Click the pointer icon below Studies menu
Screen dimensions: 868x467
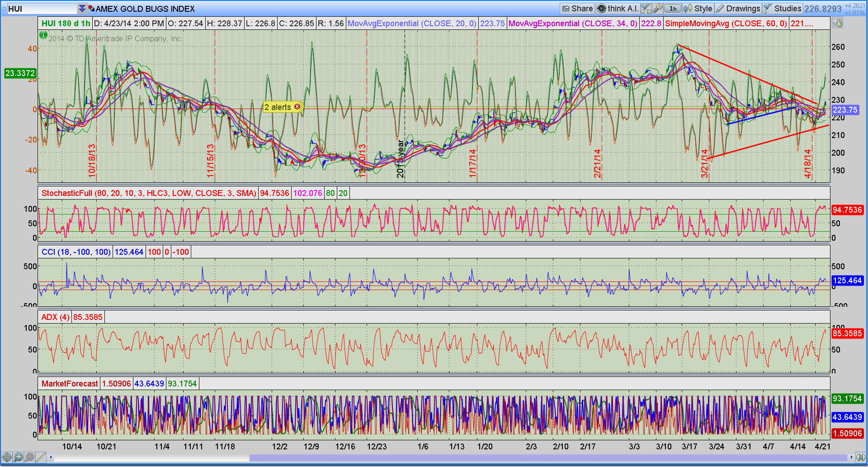pyautogui.click(x=837, y=23)
